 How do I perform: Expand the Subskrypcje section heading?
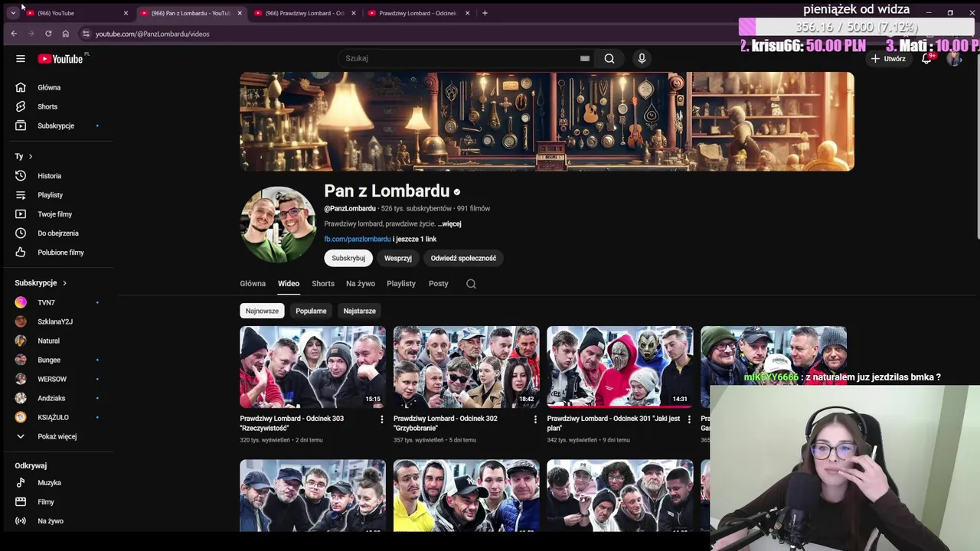(41, 283)
